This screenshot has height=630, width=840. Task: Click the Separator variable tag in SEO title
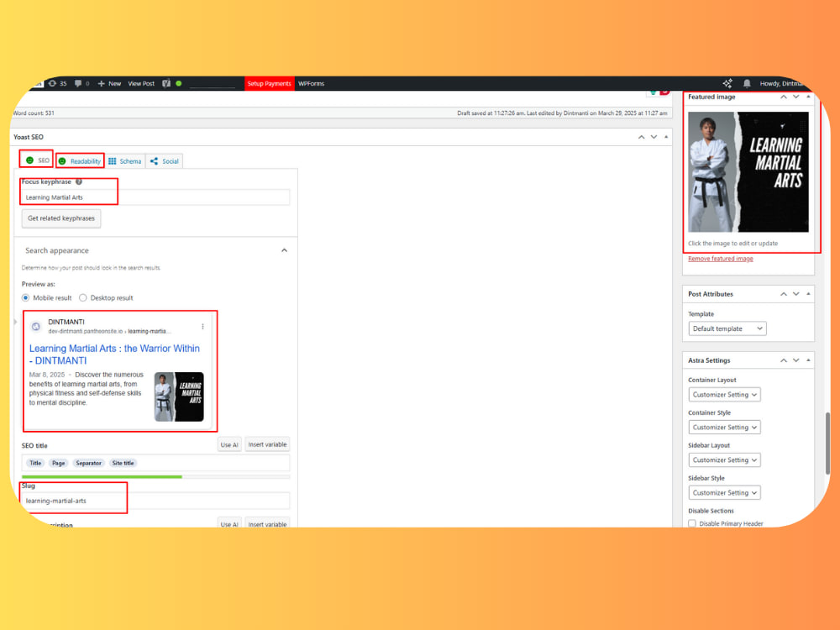coord(88,463)
